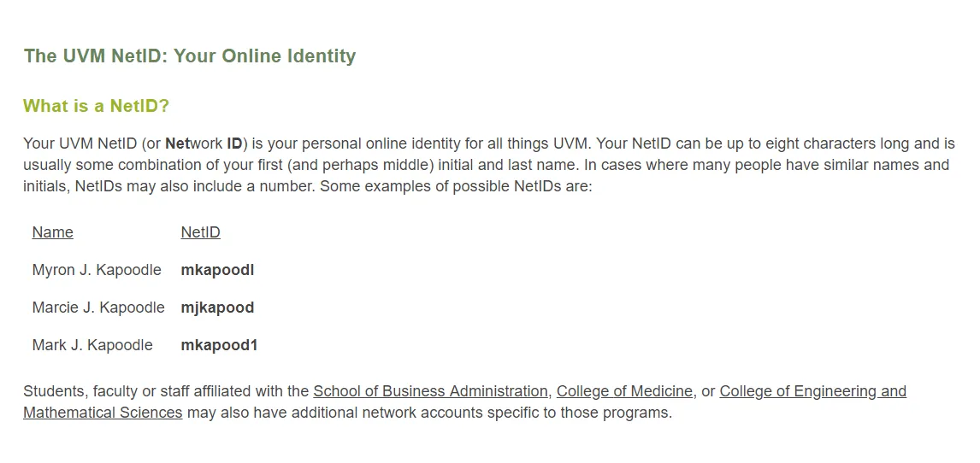980x463 pixels.
Task: Click the example NetID 'mkapoodl'
Action: [x=217, y=270]
